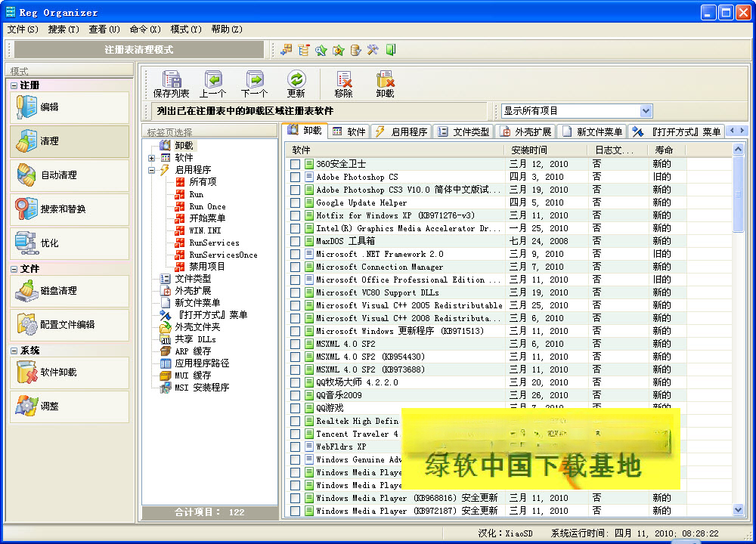Check the box for MaxDOS 工具箱
Image resolution: width=756 pixels, height=544 pixels.
295,242
